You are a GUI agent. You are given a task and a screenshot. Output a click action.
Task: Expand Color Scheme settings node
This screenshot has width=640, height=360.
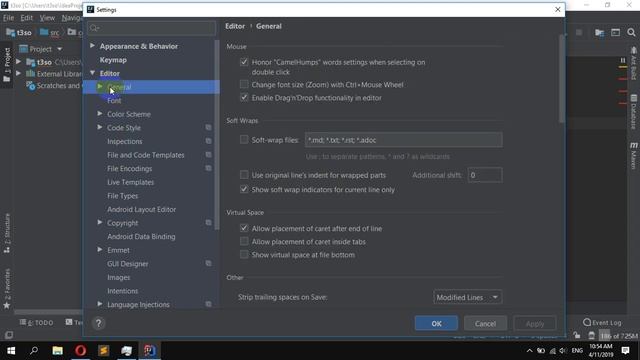tap(100, 114)
